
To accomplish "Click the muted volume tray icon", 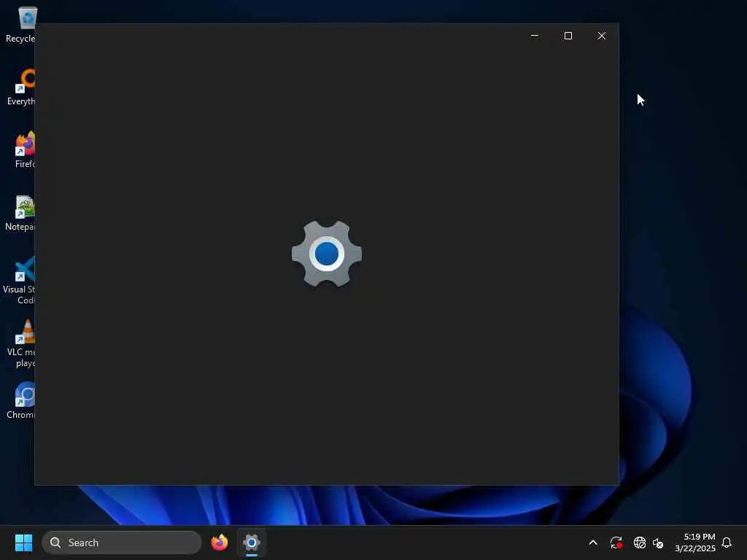I will pos(658,542).
